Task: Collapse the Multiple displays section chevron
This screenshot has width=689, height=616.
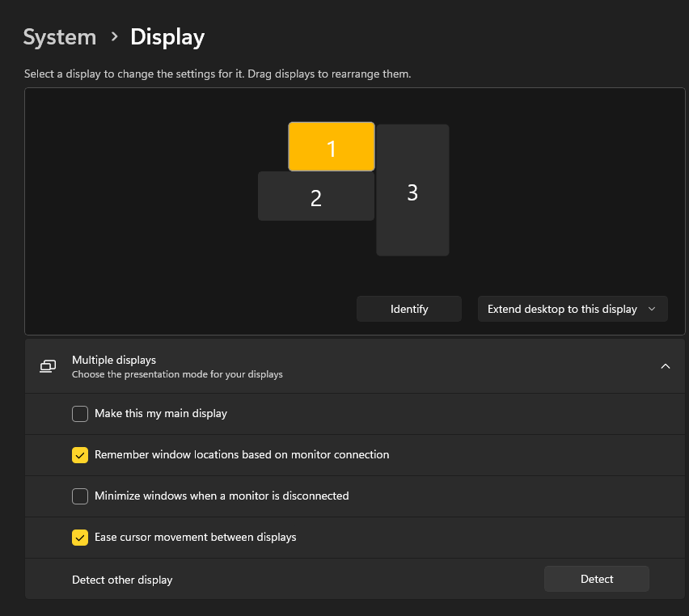Action: click(665, 366)
